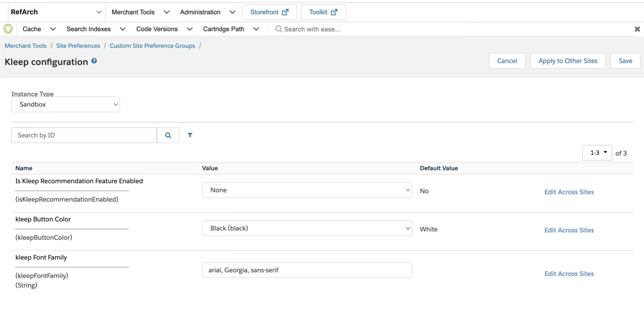Click the Cancel button
Image resolution: width=644 pixels, height=314 pixels.
tap(507, 61)
